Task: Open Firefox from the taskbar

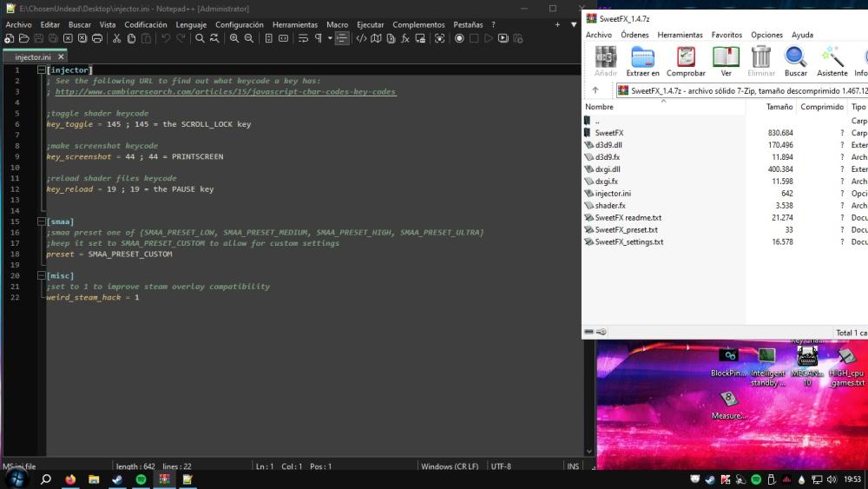Action: coord(70,479)
